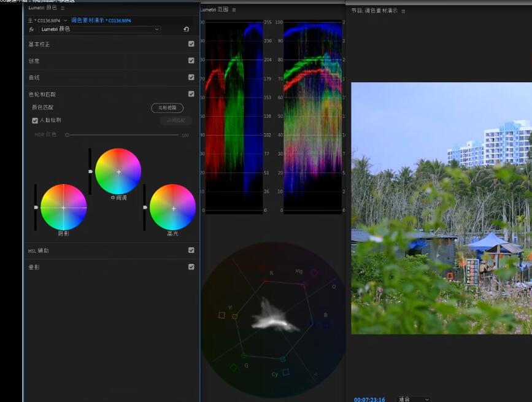Open the 适合 zoom level dropdown

(x=412, y=399)
